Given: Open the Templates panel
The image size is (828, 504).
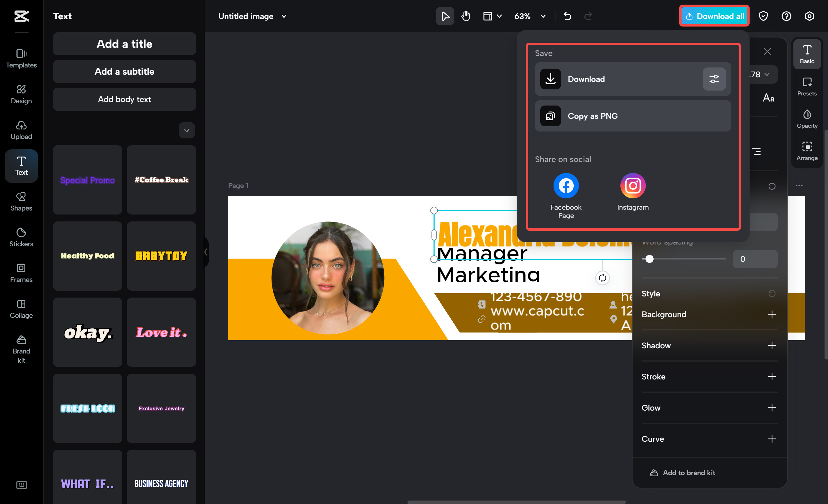Looking at the screenshot, I should point(21,59).
